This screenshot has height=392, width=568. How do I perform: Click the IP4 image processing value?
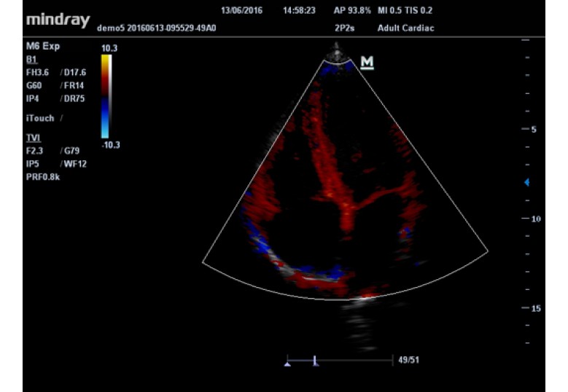point(32,98)
